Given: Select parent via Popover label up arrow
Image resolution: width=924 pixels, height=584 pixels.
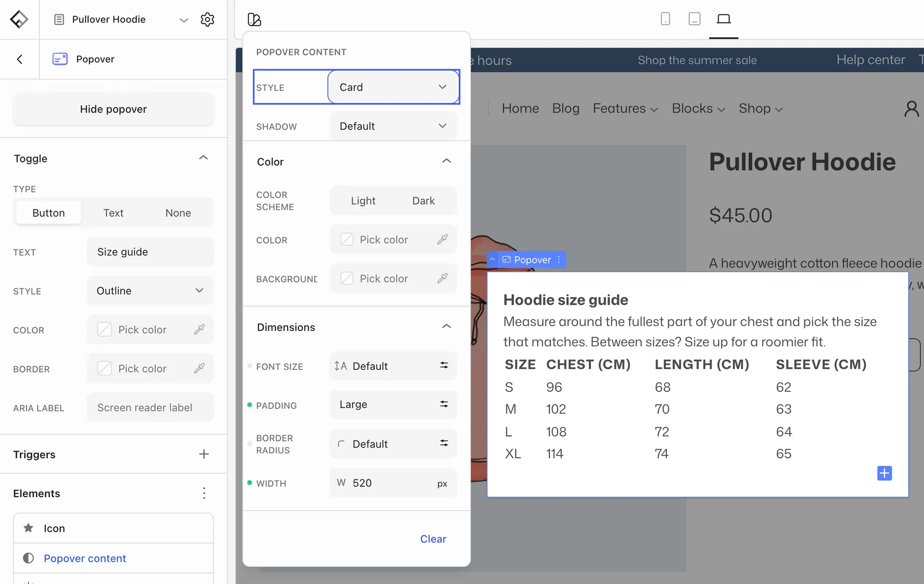Looking at the screenshot, I should 492,260.
